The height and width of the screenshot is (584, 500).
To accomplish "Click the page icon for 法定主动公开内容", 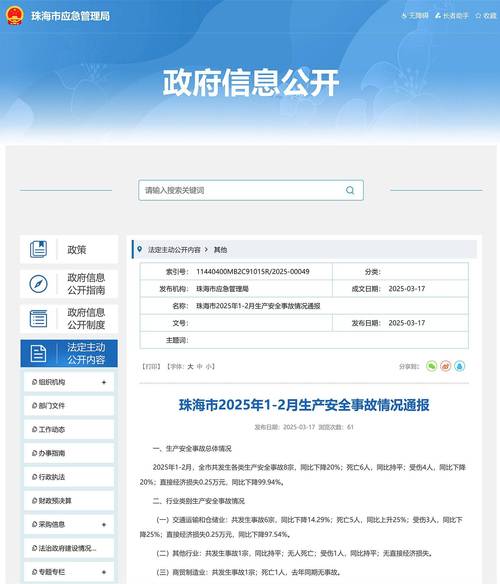I will pos(38,353).
